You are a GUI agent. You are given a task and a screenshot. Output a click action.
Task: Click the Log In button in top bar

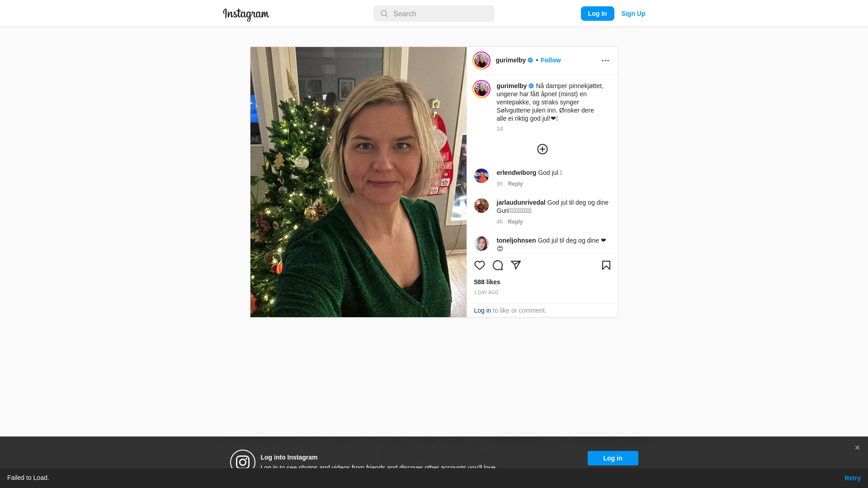598,14
